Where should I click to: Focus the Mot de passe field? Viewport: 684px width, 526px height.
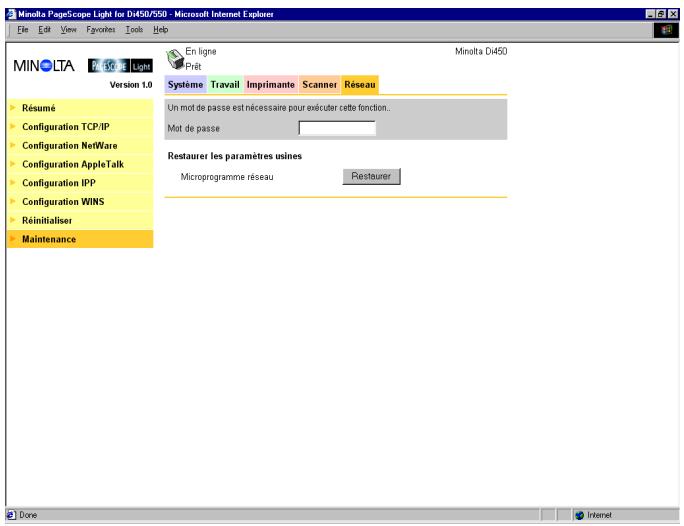click(337, 128)
